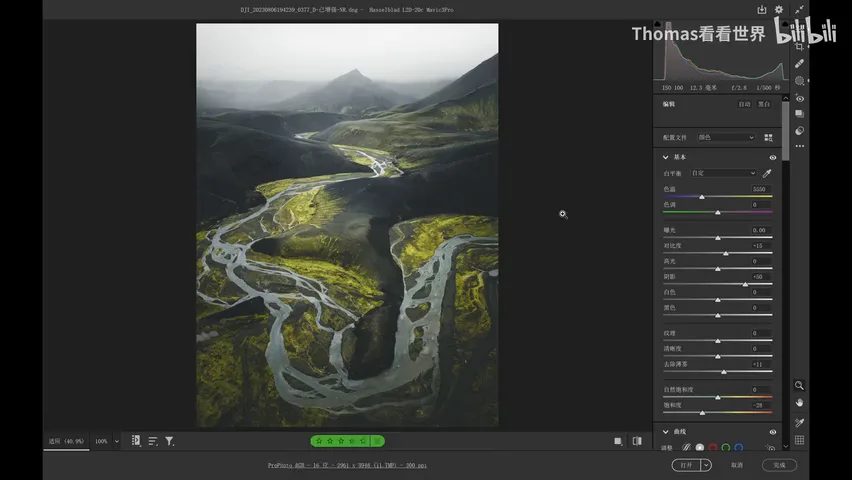Pick the white balance eyedropper tool

pyautogui.click(x=767, y=173)
